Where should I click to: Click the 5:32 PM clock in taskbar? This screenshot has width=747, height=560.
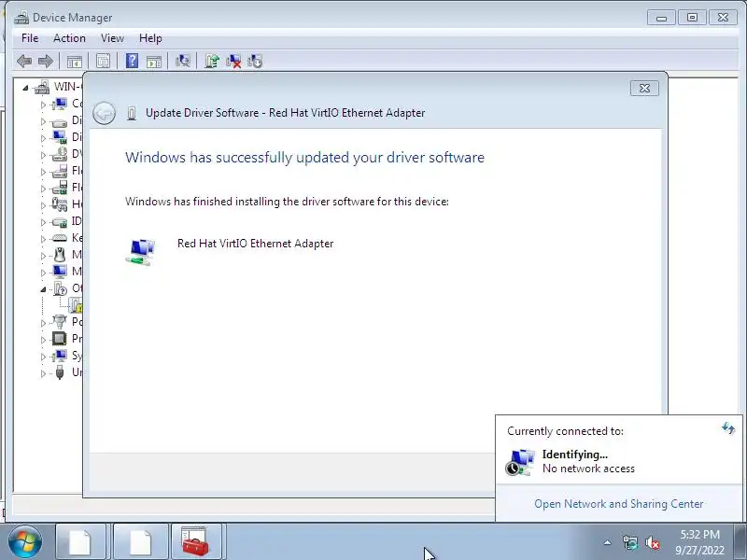click(699, 535)
